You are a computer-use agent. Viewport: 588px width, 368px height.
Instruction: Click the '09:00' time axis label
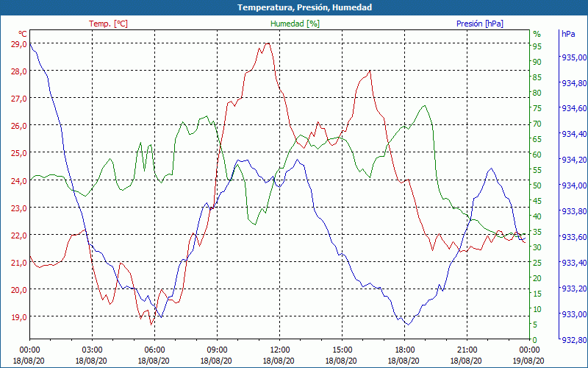pyautogui.click(x=217, y=350)
